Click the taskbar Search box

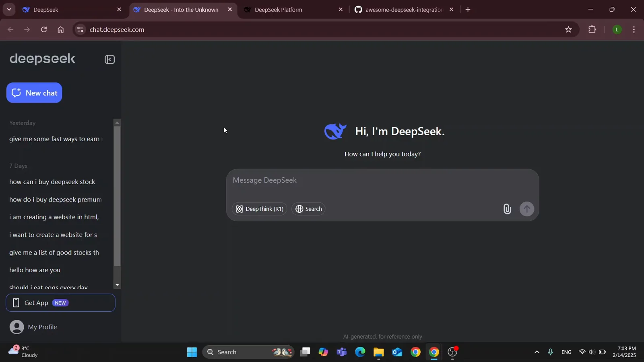click(248, 352)
